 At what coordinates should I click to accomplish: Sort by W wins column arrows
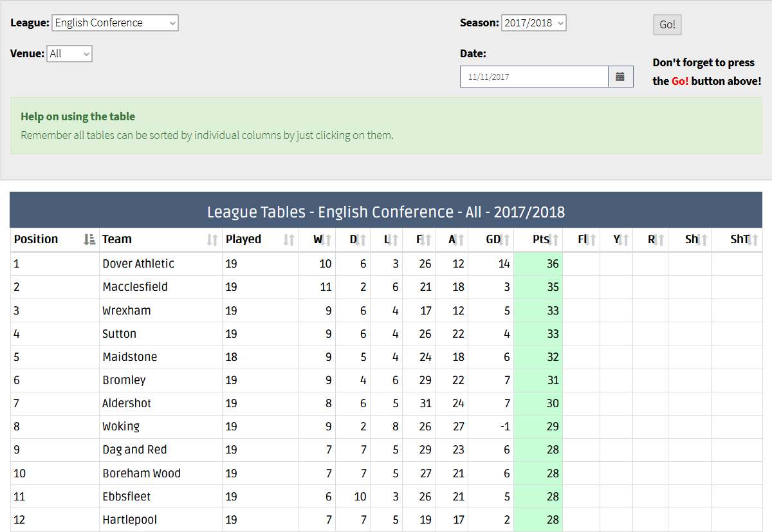[326, 240]
